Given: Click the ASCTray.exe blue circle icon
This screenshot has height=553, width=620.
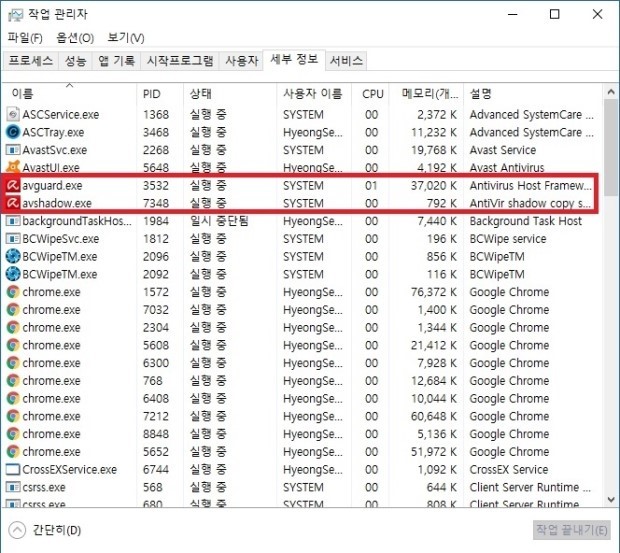Looking at the screenshot, I should coord(13,132).
